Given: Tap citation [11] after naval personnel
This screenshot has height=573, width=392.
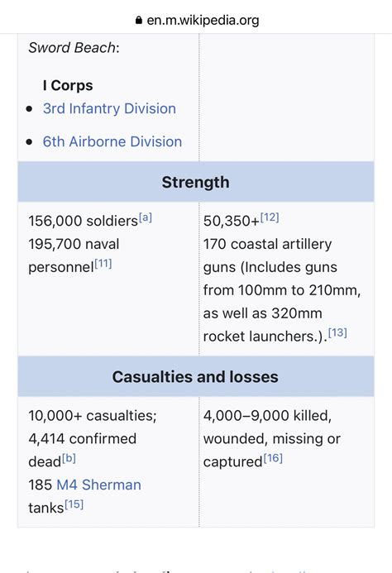Looking at the screenshot, I should click(x=103, y=264).
